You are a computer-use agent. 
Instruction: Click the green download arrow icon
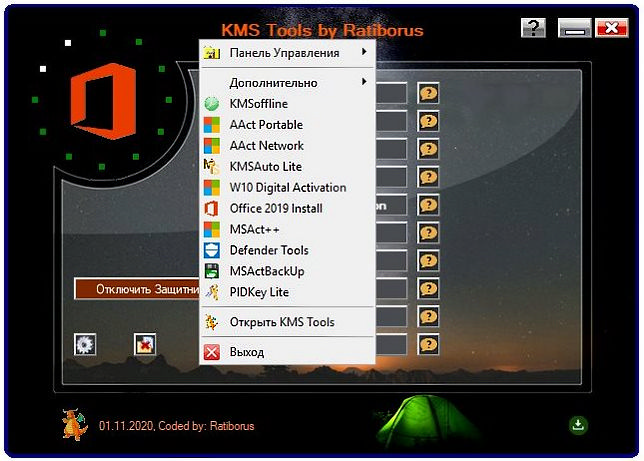[578, 425]
